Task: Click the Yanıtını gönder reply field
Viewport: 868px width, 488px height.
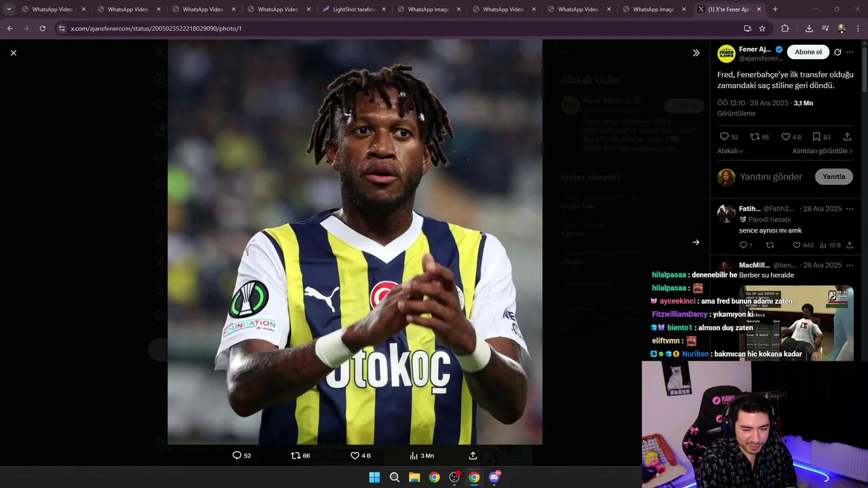Action: point(771,177)
